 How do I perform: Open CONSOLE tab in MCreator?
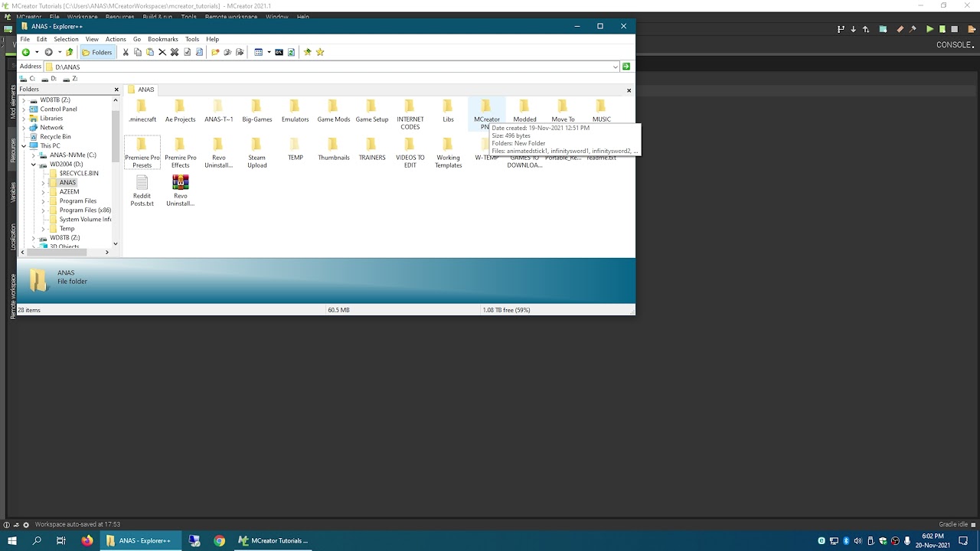(x=954, y=44)
